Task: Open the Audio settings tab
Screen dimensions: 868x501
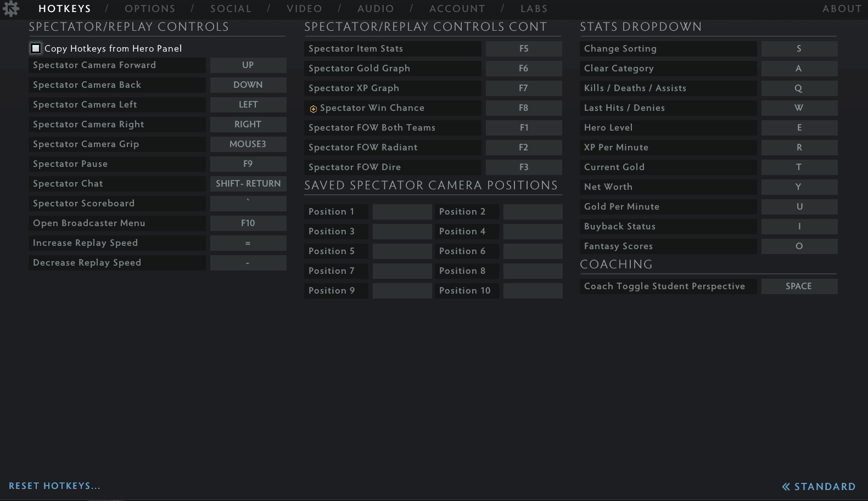Action: pyautogui.click(x=376, y=9)
